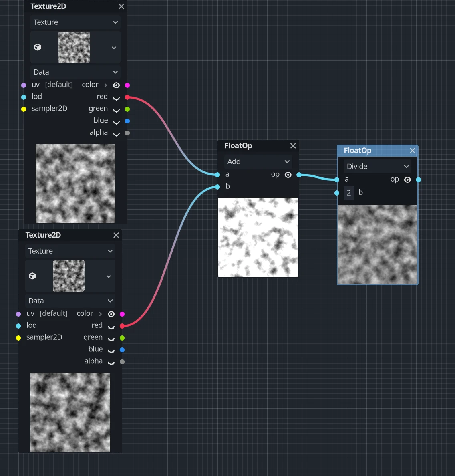The width and height of the screenshot is (455, 476).
Task: Click the uv input port on lower Texture2D
Action: 18,314
